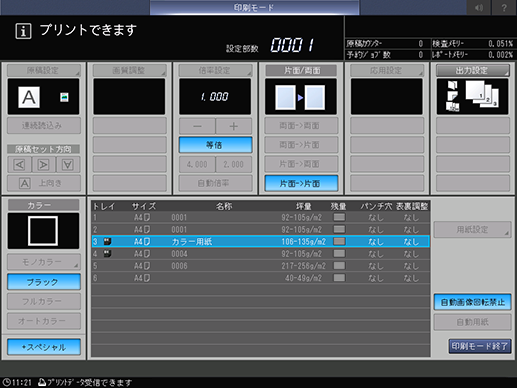This screenshot has width=517, height=388.
Task: Open 用紙設定 paper settings
Action: click(472, 230)
